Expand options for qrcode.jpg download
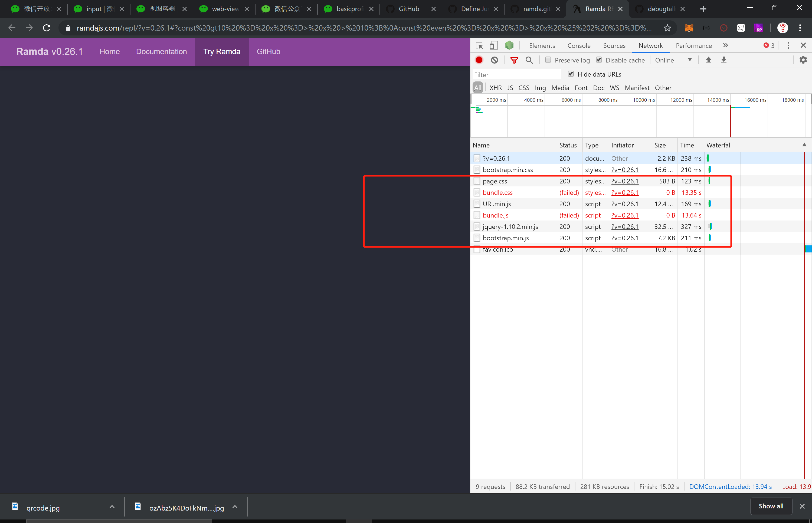 click(112, 507)
